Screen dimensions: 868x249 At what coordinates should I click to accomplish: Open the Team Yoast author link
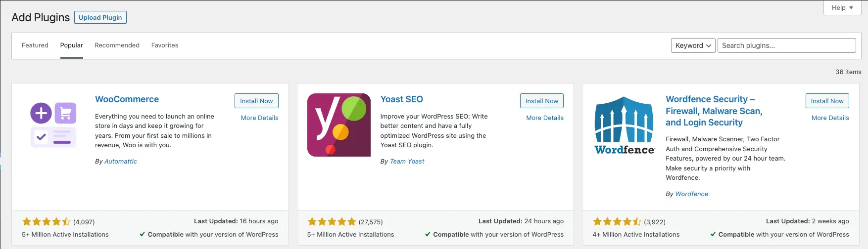click(407, 161)
